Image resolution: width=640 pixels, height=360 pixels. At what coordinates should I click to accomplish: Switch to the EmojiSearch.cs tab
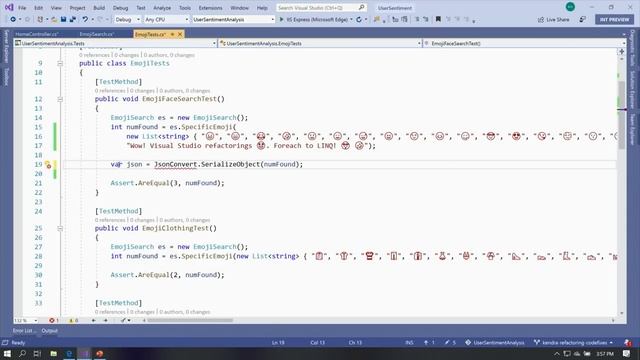point(97,34)
